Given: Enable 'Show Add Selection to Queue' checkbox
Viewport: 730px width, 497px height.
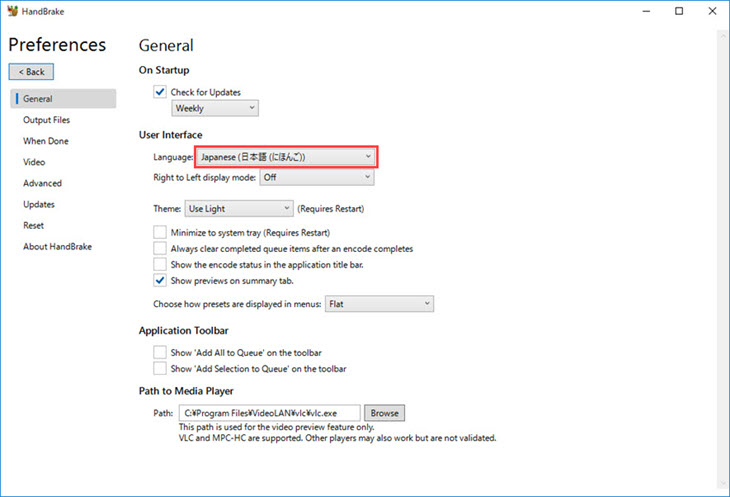Looking at the screenshot, I should [160, 368].
